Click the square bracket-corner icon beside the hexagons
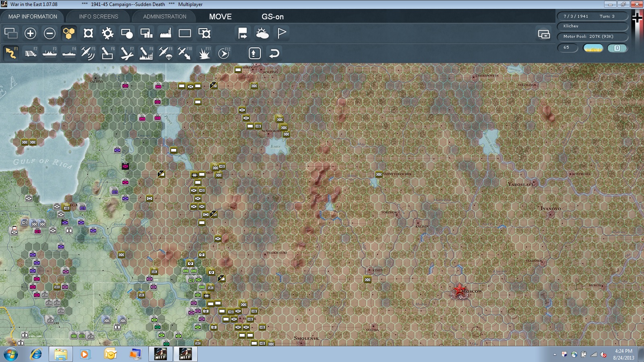The width and height of the screenshot is (644, 362). pos(88,33)
